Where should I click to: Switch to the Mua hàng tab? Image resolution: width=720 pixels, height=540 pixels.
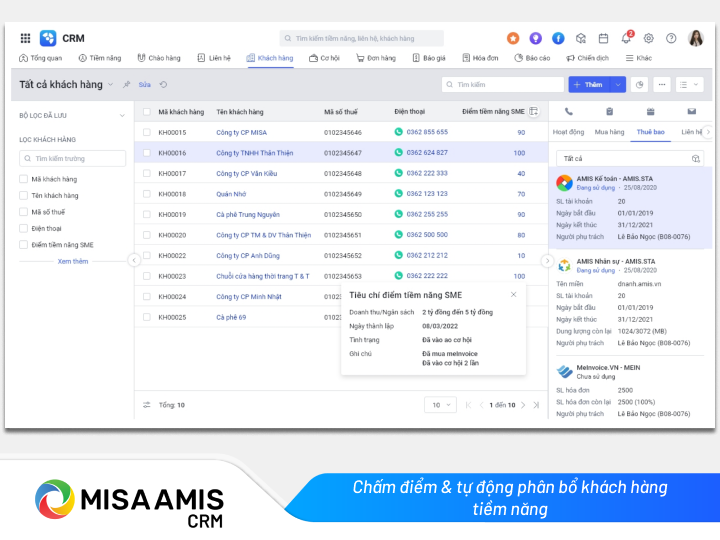(609, 132)
